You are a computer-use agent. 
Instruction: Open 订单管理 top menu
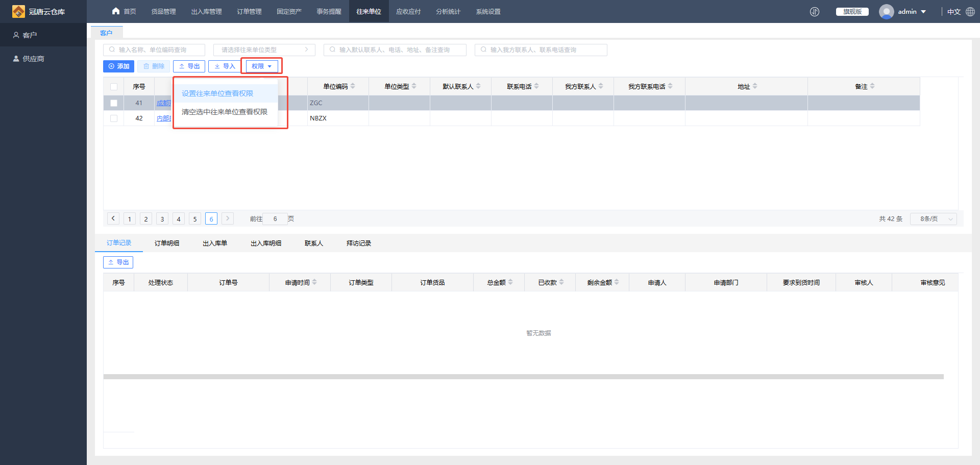point(249,11)
